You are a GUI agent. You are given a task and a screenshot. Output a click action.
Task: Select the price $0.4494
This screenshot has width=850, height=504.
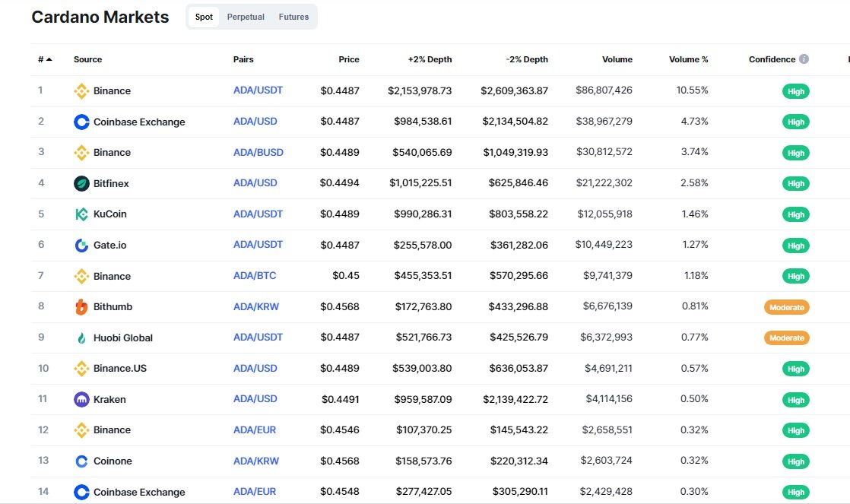click(x=339, y=183)
